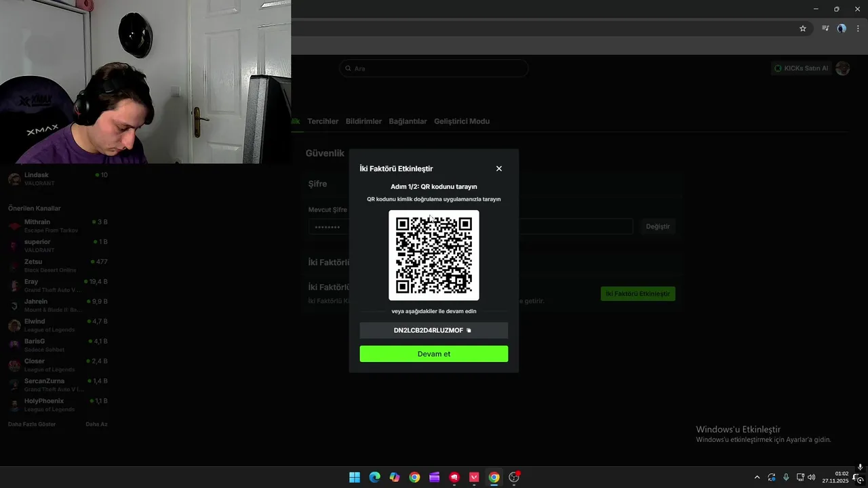The height and width of the screenshot is (488, 868).
Task: Open Lindask channel in sidebar
Action: tap(58, 179)
